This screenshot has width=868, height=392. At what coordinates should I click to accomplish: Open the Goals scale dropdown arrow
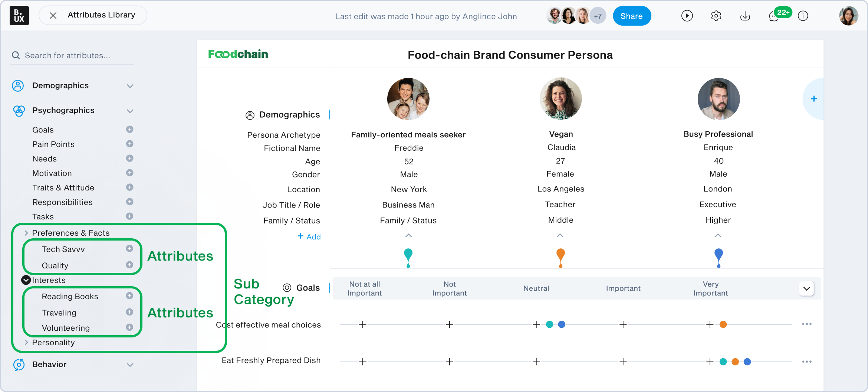[x=806, y=288]
